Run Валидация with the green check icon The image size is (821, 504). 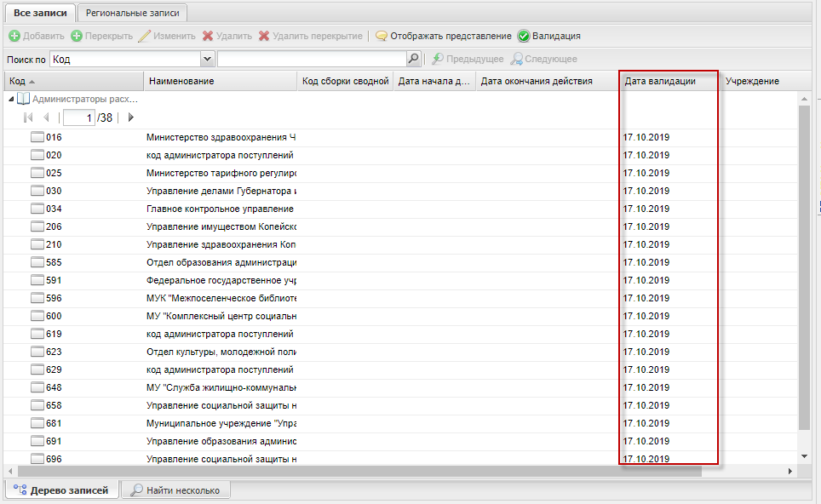(524, 37)
